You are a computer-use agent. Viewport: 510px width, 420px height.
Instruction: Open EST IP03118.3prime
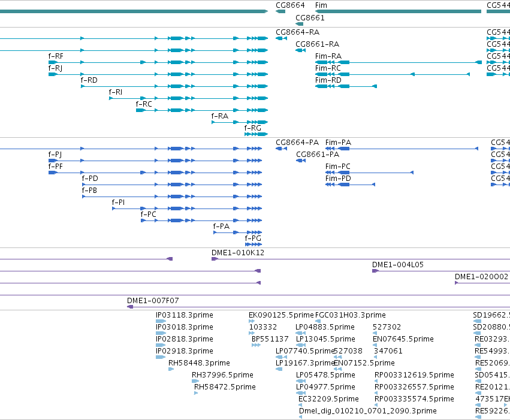(x=161, y=321)
